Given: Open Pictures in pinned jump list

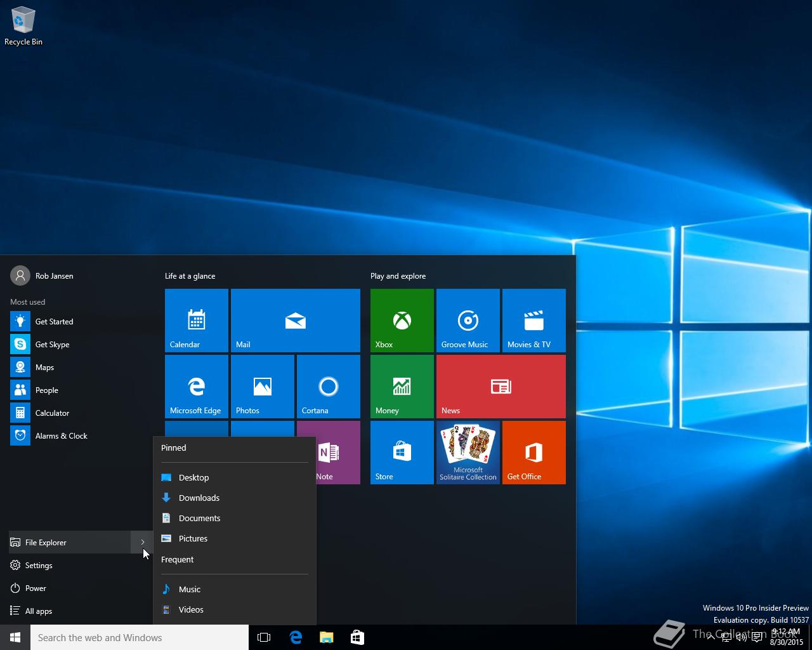Looking at the screenshot, I should [x=235, y=538].
